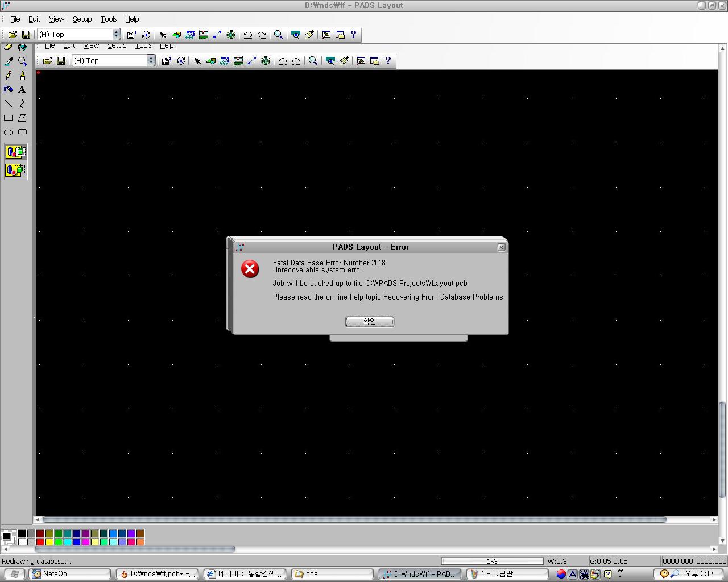Open Design toolbar icon in outer toolbar
Screen dimensions: 728x582
(x=190, y=34)
